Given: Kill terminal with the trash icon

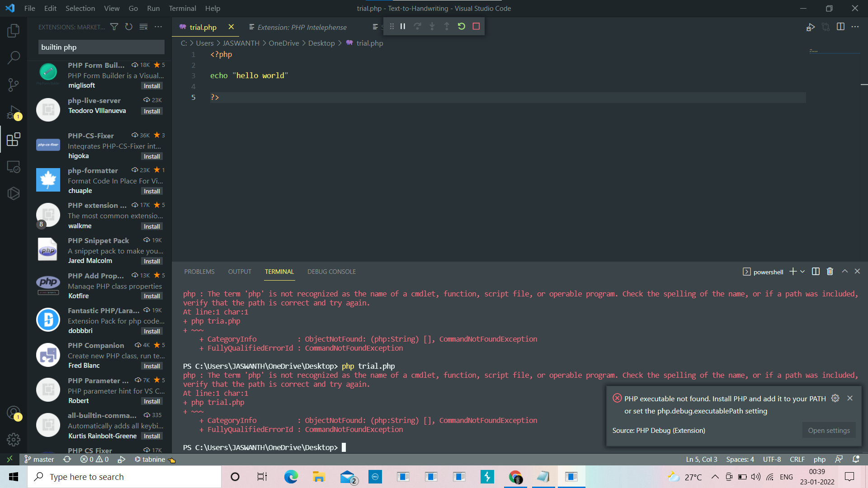Looking at the screenshot, I should 830,272.
